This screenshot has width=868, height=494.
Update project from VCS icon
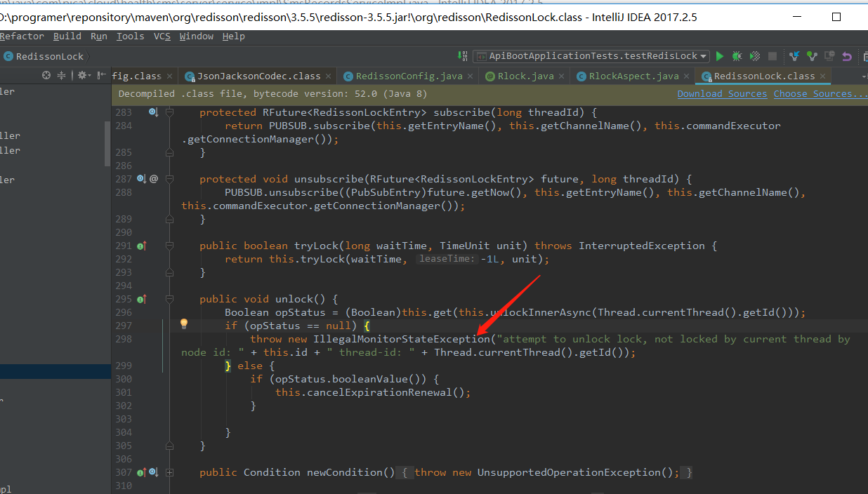(x=794, y=56)
